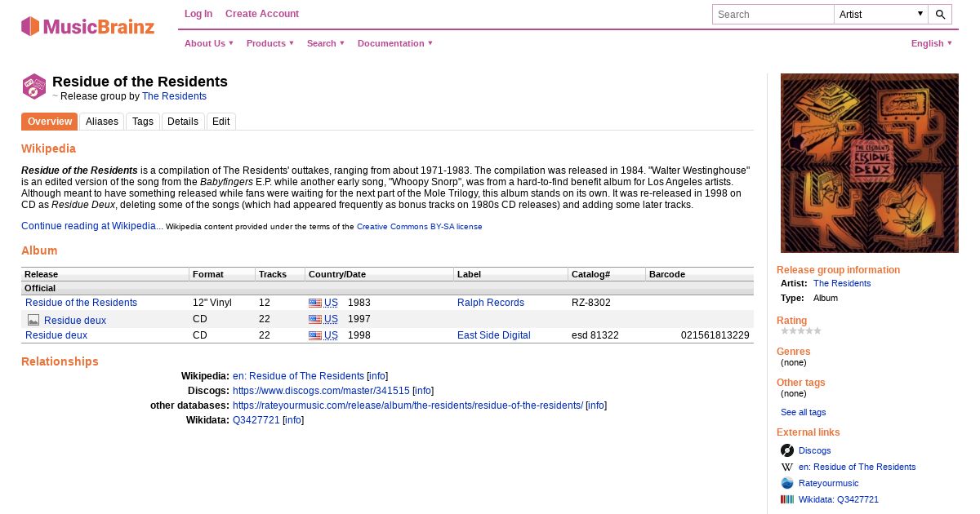980x514 pixels.
Task: Expand the Search menu
Action: click(326, 43)
